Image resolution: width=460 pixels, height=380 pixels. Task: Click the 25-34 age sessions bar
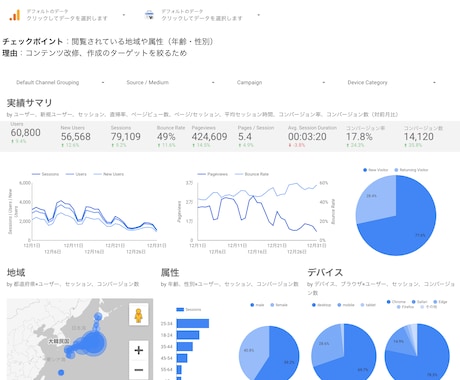click(x=193, y=323)
